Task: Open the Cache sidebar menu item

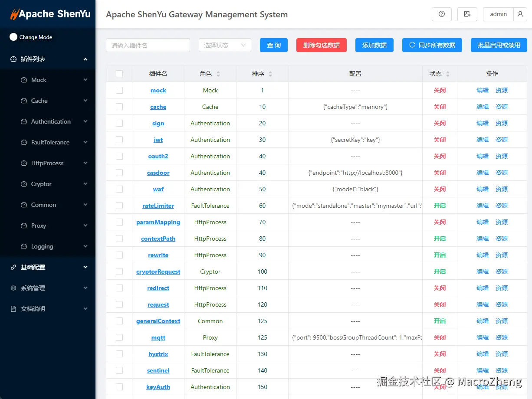Action: pyautogui.click(x=48, y=101)
